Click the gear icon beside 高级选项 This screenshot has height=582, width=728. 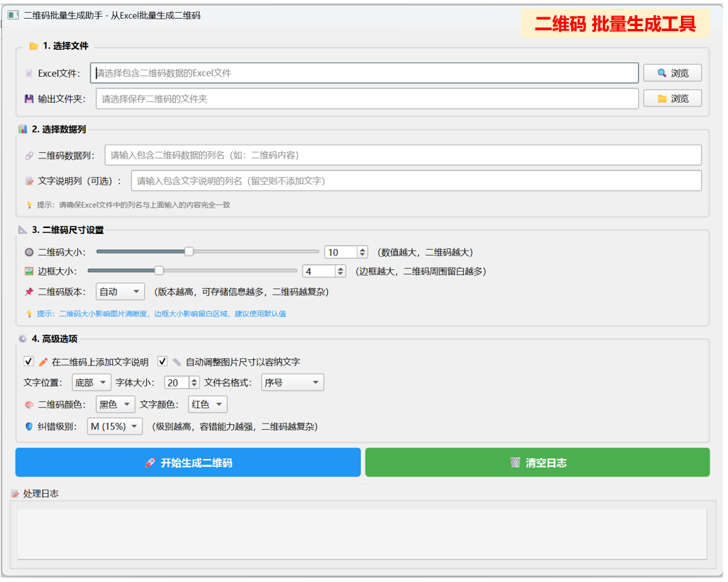click(x=22, y=339)
